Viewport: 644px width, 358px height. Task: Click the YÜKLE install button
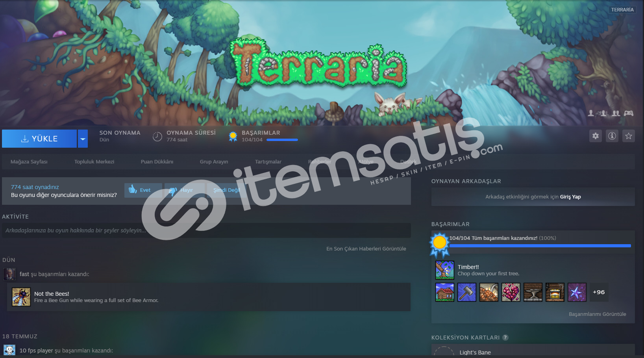pyautogui.click(x=39, y=139)
